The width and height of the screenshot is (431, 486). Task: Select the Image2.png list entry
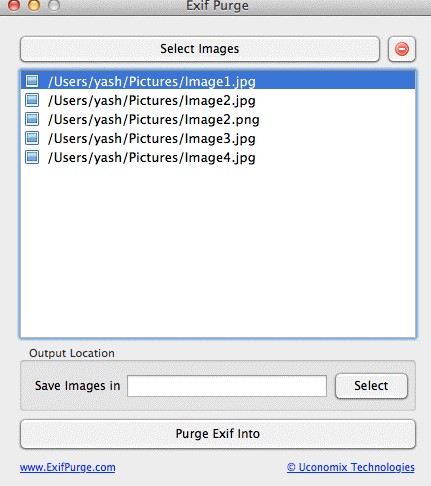pos(218,119)
